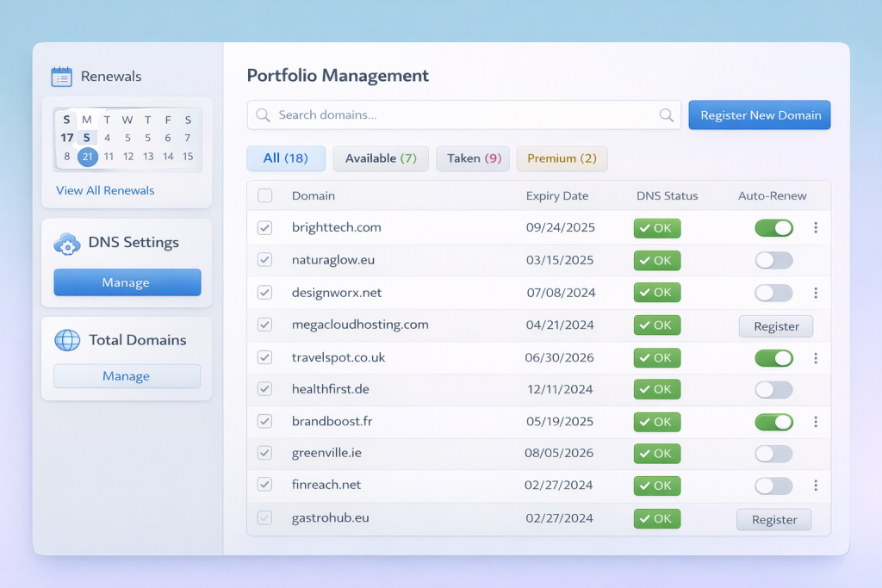Screen dimensions: 882x588
Task: Disable auto-renew for brandboost.fr
Action: pos(774,422)
